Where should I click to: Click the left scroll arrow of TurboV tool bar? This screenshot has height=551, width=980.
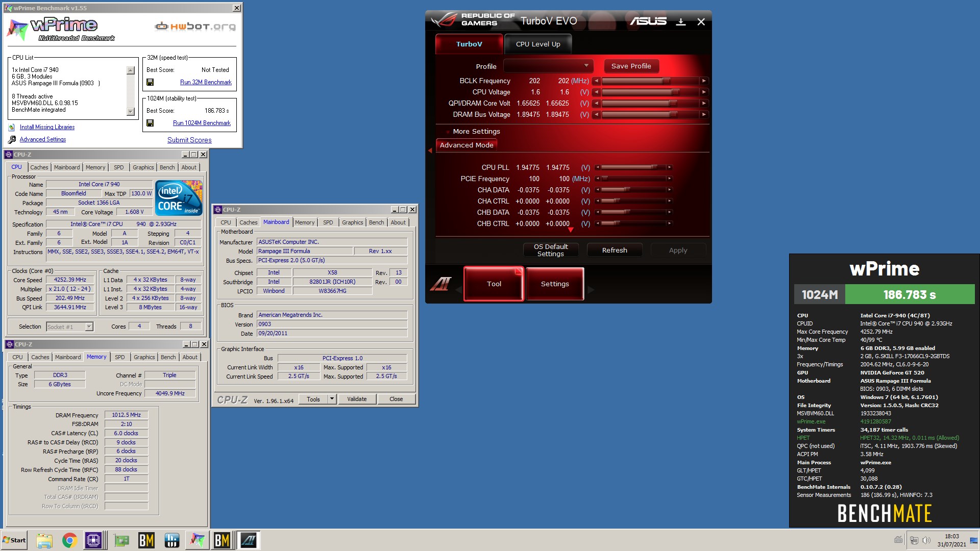click(x=458, y=290)
